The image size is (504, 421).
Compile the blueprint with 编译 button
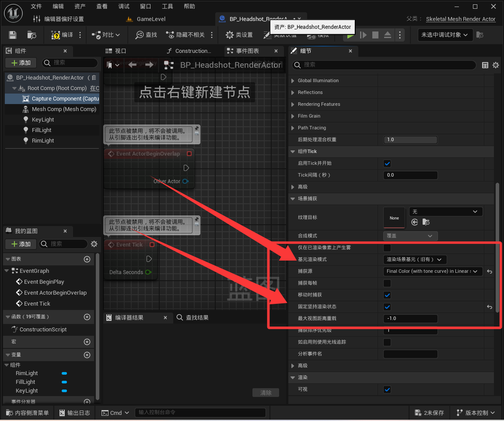point(62,35)
